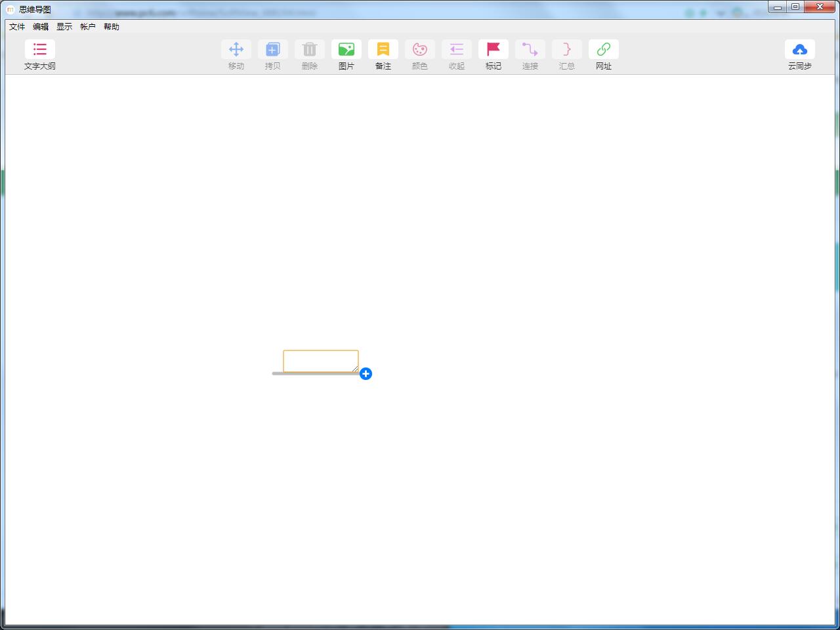Select the 标记 (flag marker) icon
This screenshot has height=630, width=840.
pos(493,49)
